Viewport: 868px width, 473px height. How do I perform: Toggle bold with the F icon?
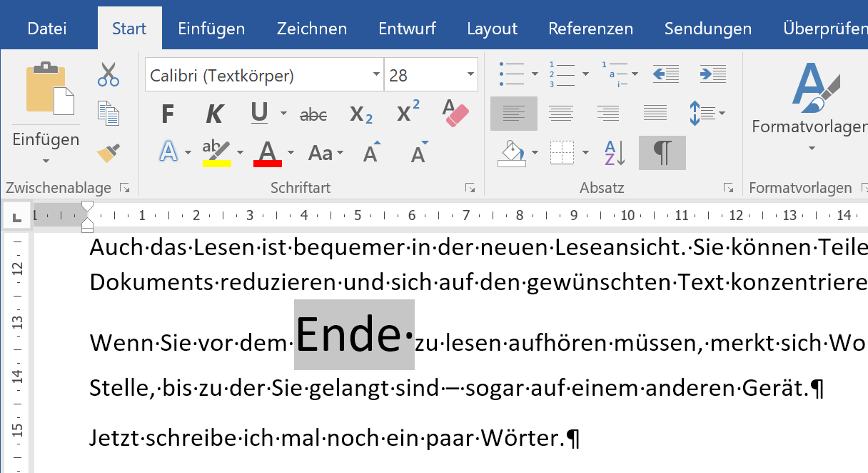click(x=168, y=113)
